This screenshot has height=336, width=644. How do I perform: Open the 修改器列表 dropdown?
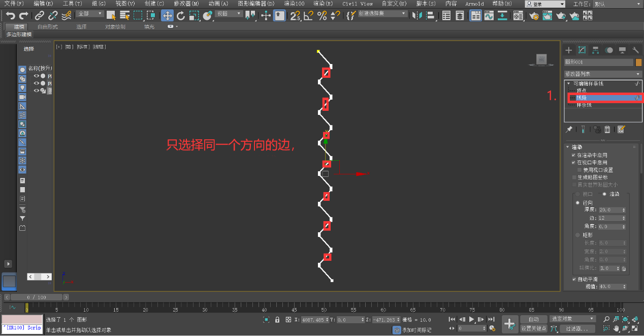pyautogui.click(x=602, y=74)
